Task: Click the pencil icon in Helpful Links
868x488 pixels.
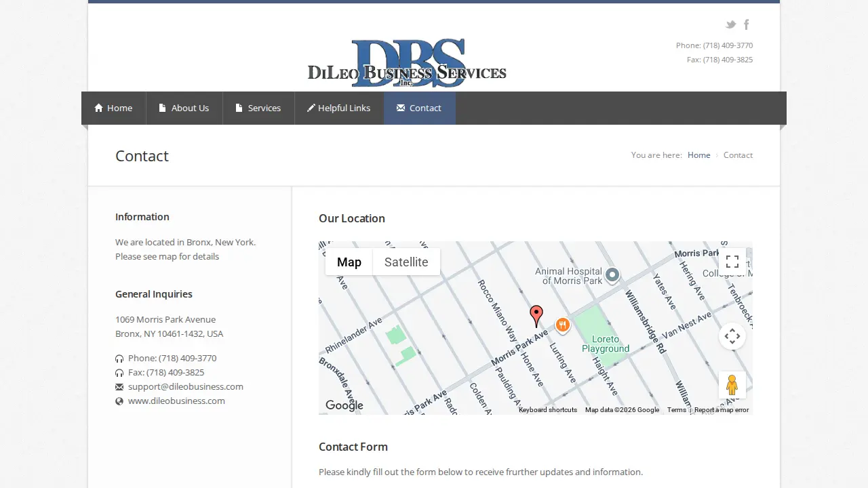Action: [311, 108]
